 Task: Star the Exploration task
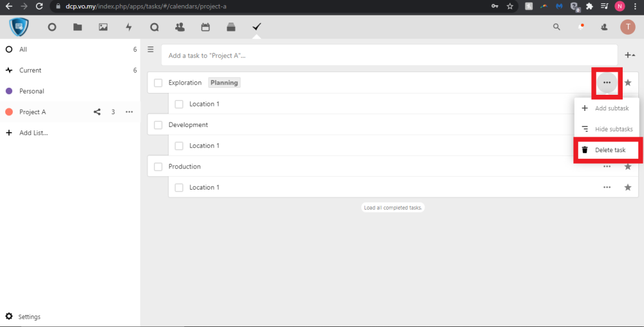coord(628,83)
